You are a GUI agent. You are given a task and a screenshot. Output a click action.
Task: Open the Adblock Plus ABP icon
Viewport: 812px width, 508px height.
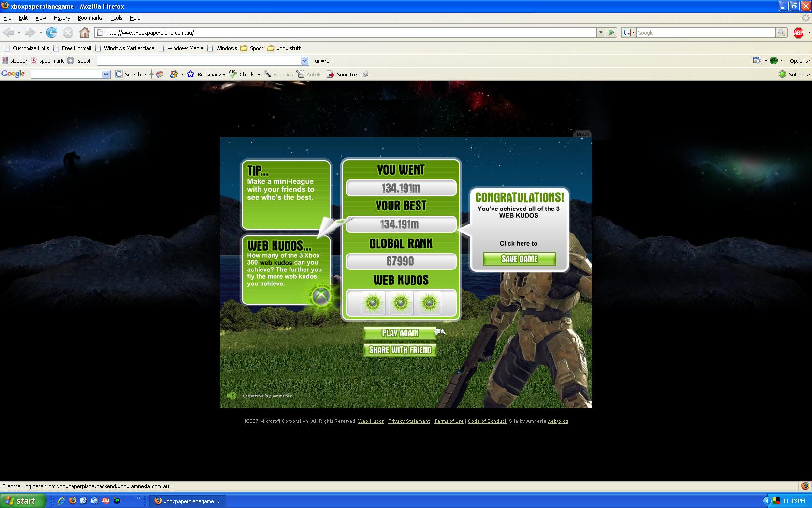click(798, 32)
